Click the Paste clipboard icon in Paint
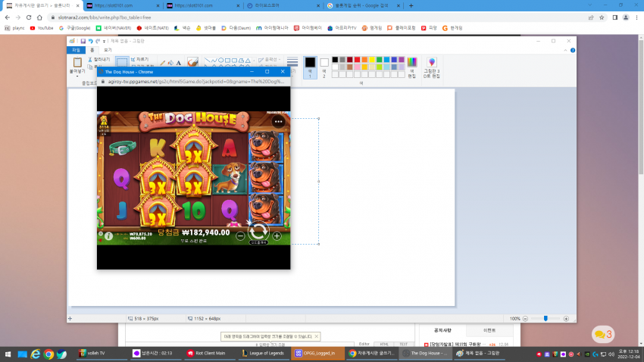 point(77,62)
